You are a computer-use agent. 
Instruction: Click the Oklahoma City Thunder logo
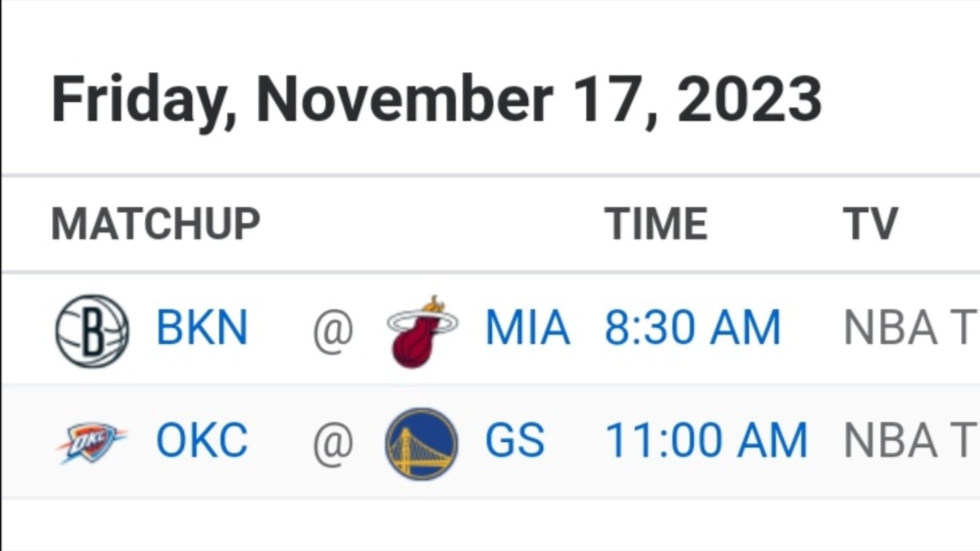pos(91,442)
